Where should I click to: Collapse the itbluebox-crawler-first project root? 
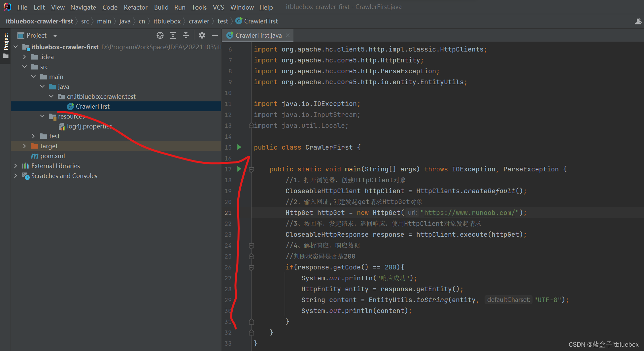click(x=16, y=47)
